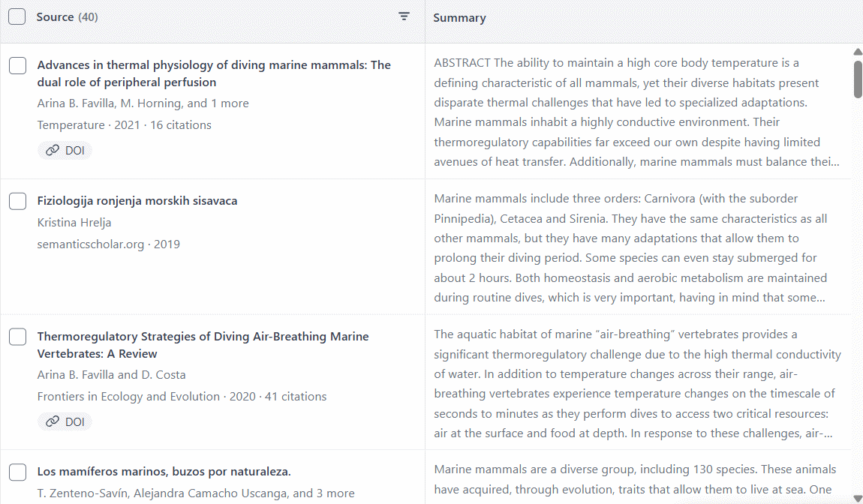This screenshot has height=504, width=863.
Task: Open the Fiziologija ronjenja morskih sisavaca title
Action: coord(137,201)
